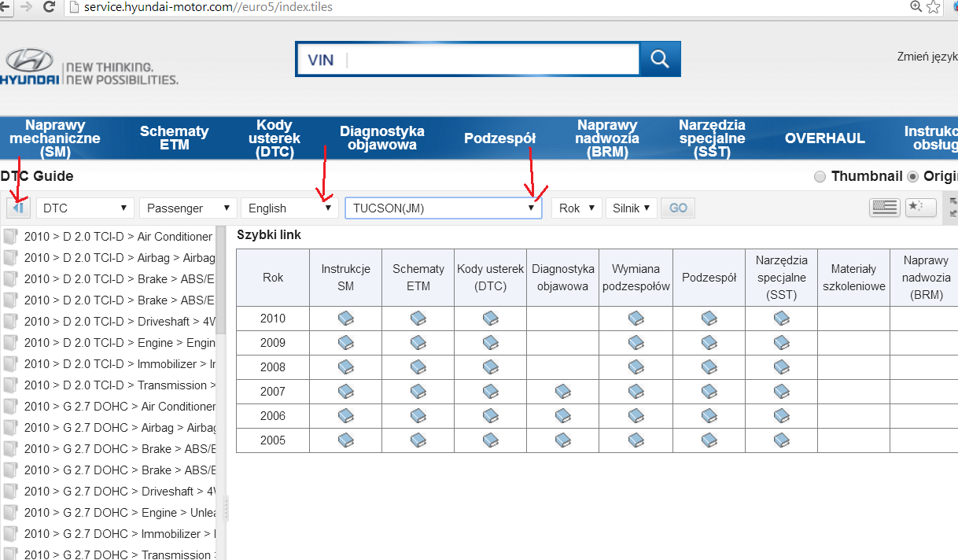Open Kody usterek (DTC) in the blue navigation bar
958x560 pixels.
pyautogui.click(x=275, y=138)
